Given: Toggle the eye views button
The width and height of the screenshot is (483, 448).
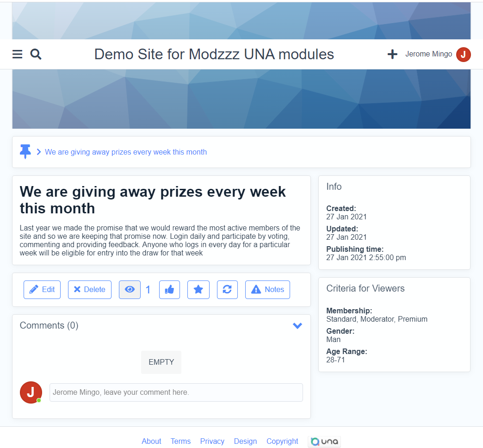Looking at the screenshot, I should [130, 290].
